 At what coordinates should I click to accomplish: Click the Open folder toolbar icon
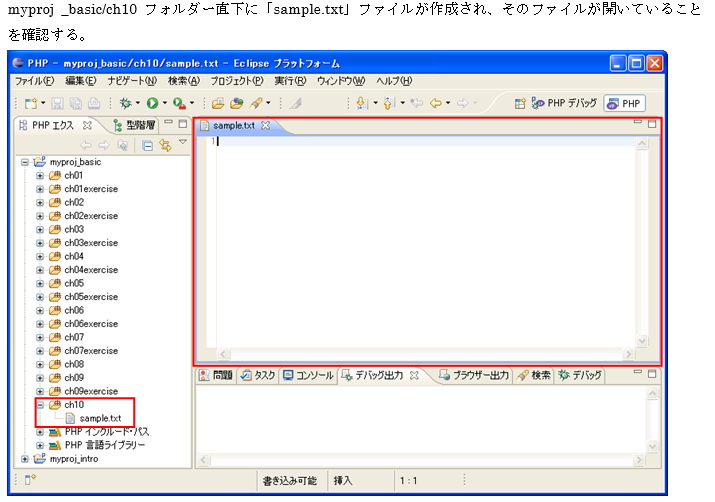218,104
